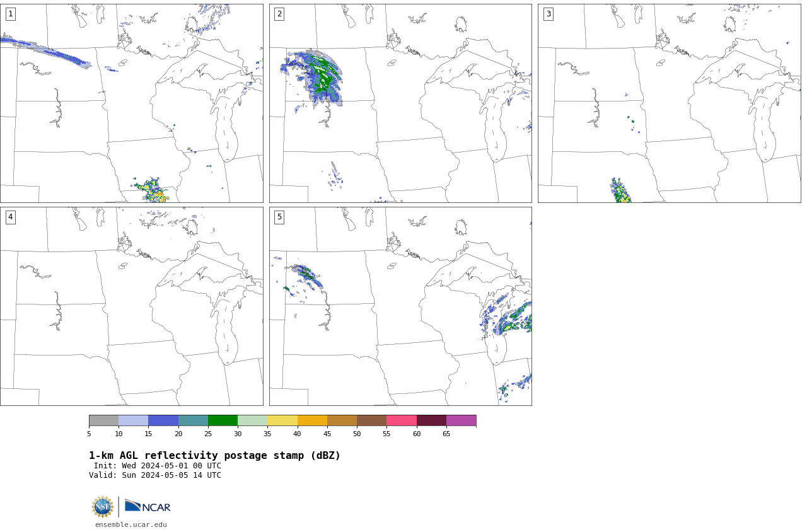This screenshot has height=532, width=807.
Task: Click the 'Init: Wed 2024-05-01 00 UTC' text
Action: [158, 466]
